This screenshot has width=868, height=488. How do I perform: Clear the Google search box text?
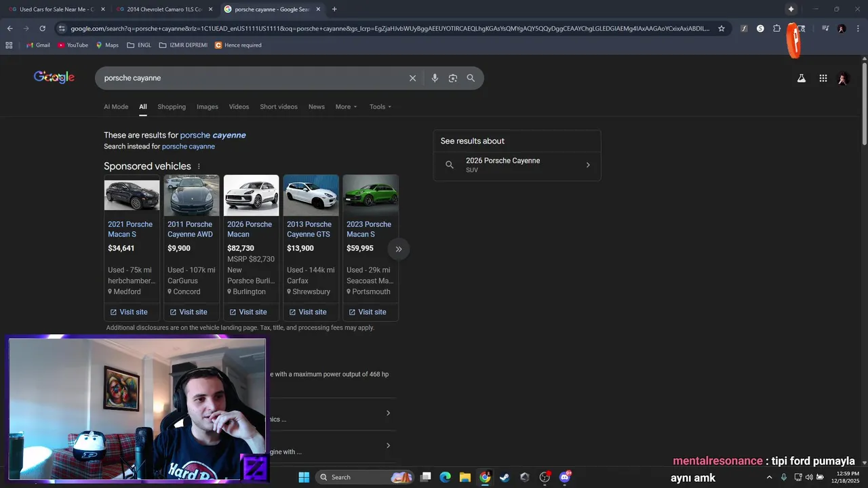click(x=412, y=78)
